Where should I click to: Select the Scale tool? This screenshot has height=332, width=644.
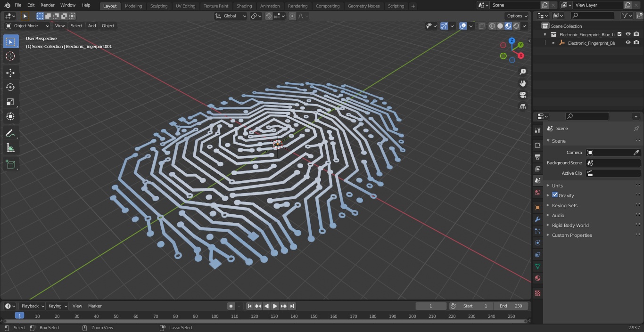[x=10, y=102]
